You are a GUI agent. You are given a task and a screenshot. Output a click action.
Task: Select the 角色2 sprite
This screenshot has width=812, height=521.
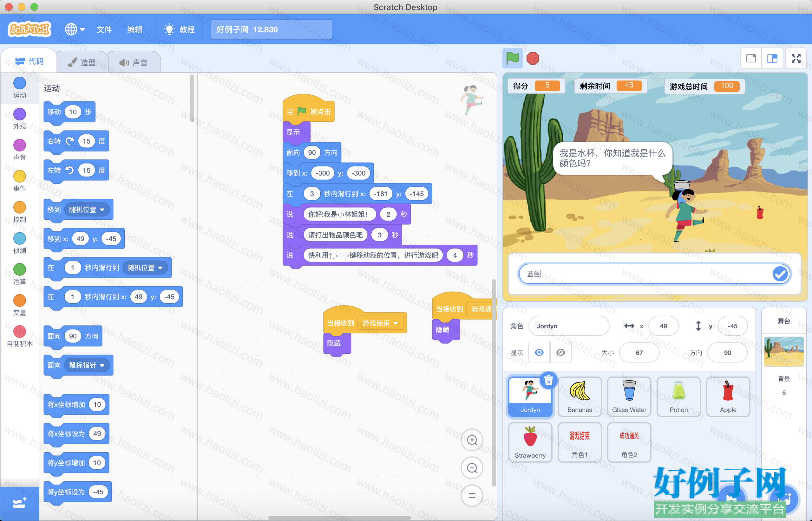629,442
